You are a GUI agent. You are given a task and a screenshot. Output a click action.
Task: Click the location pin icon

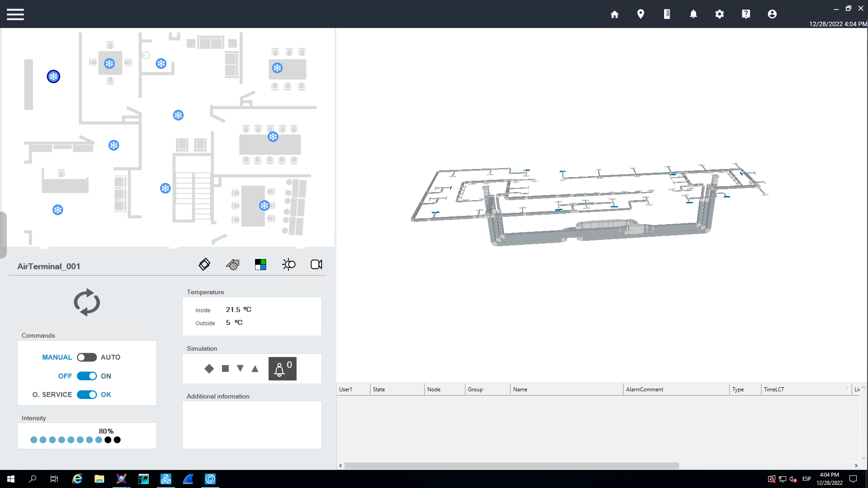[641, 14]
